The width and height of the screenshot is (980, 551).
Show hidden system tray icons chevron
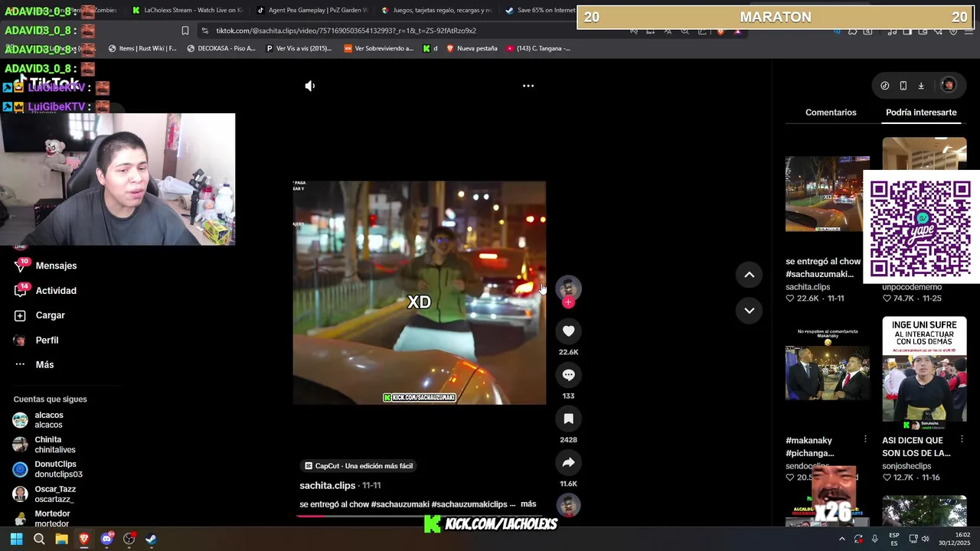(841, 539)
